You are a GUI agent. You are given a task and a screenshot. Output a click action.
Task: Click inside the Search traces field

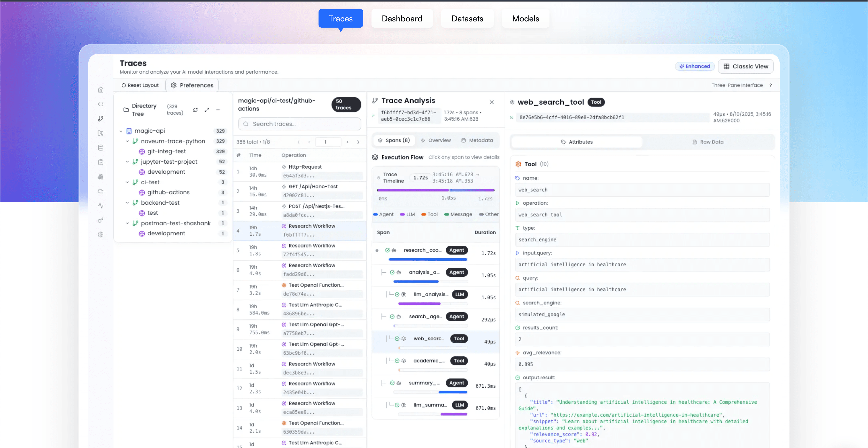(x=299, y=124)
